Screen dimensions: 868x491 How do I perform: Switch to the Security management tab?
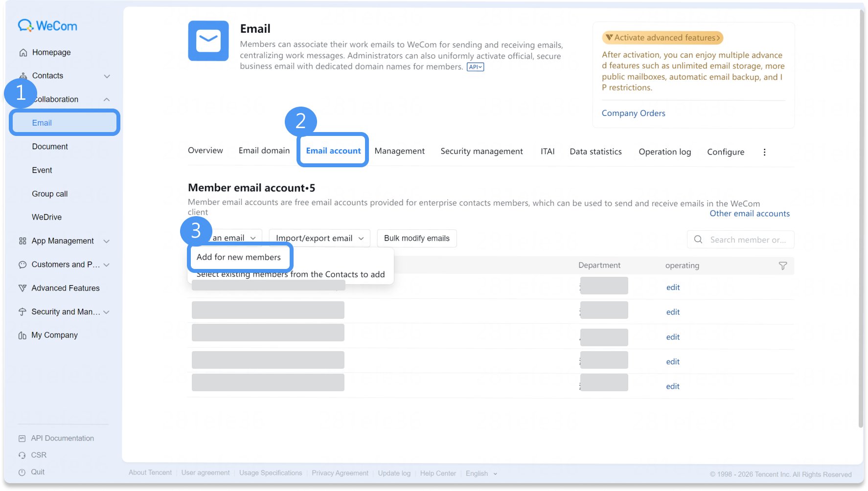pyautogui.click(x=481, y=152)
